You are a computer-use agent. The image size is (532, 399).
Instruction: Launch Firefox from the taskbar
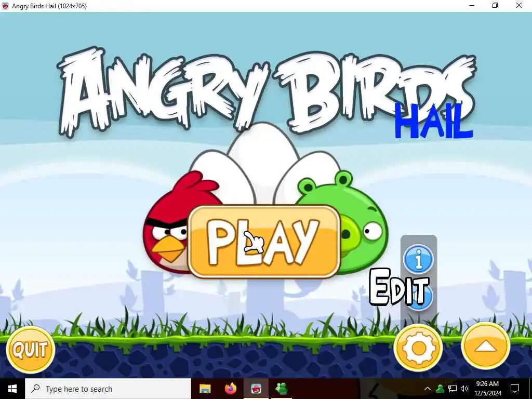pyautogui.click(x=231, y=389)
